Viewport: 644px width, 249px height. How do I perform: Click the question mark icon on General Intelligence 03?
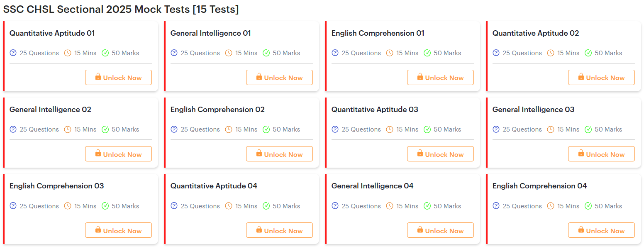tap(496, 129)
